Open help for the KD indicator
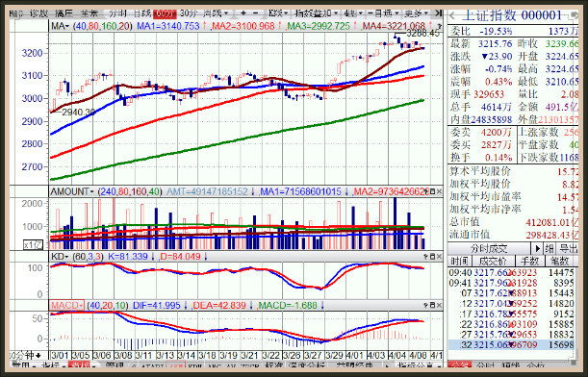Screen dimensions: 588x377 click(x=425, y=257)
